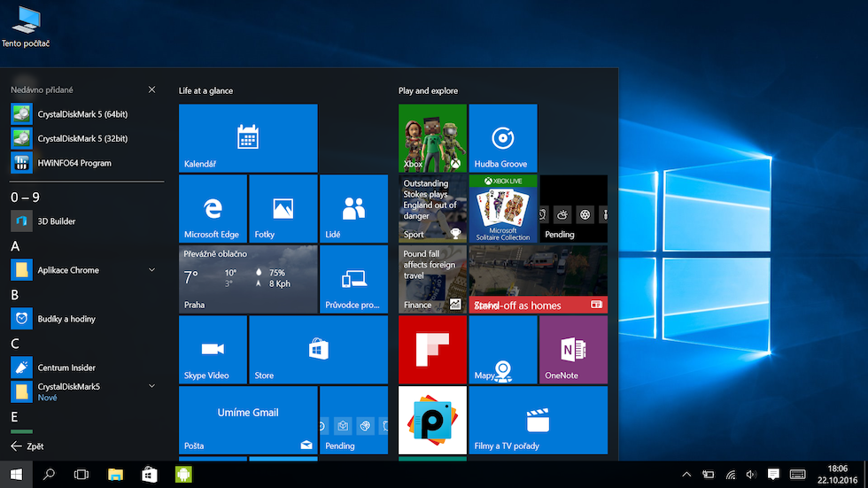The image size is (868, 488).
Task: Expand the CrystalDiskMark5 folder
Action: coord(151,386)
